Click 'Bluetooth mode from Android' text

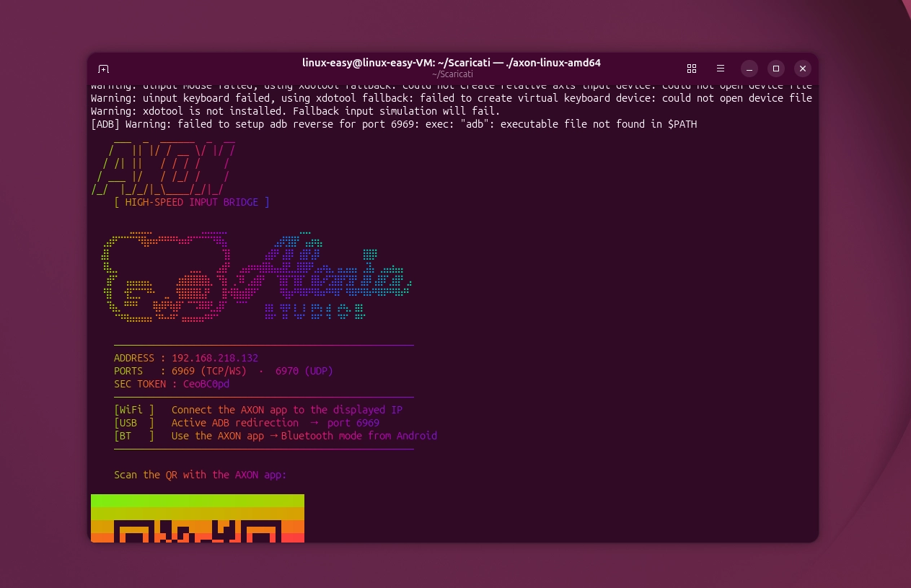[x=359, y=436]
